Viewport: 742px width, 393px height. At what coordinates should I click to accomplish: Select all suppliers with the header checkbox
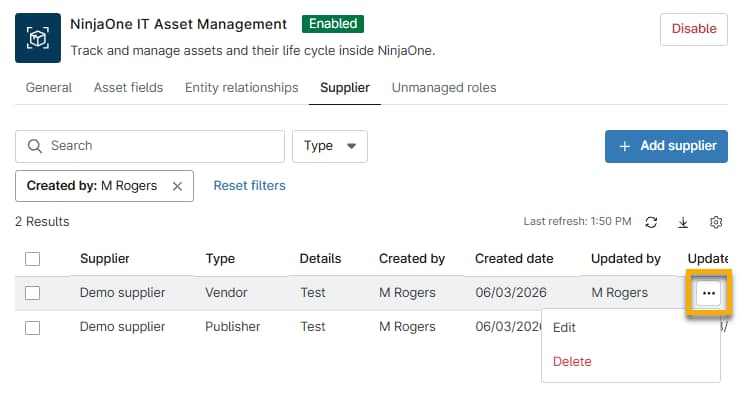[33, 259]
